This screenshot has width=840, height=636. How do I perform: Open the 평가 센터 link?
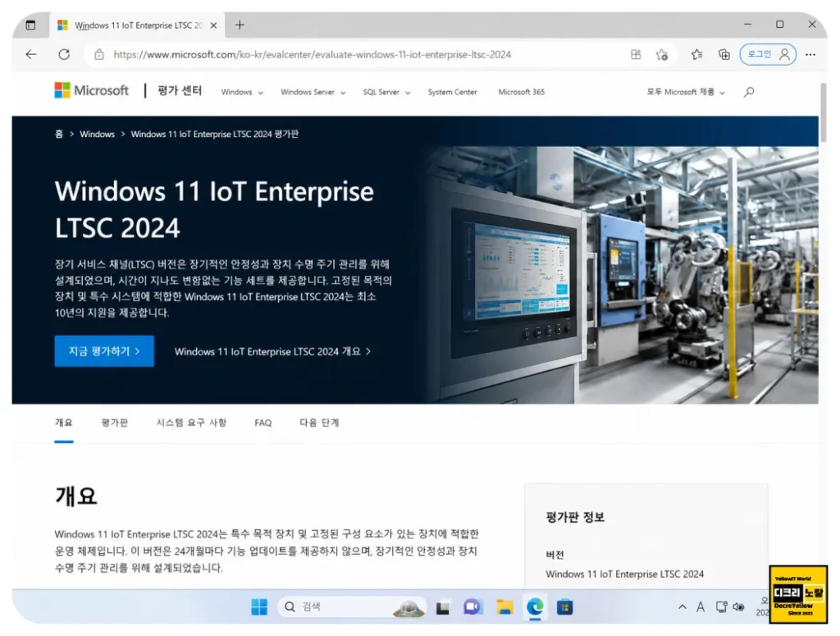[x=180, y=90]
